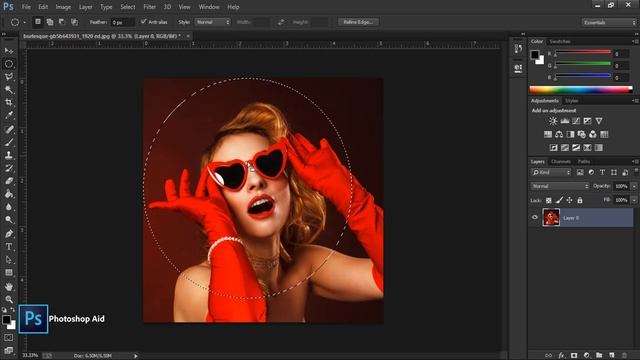This screenshot has width=640, height=360.
Task: Open the Layers panel flyout menu
Action: (x=635, y=162)
